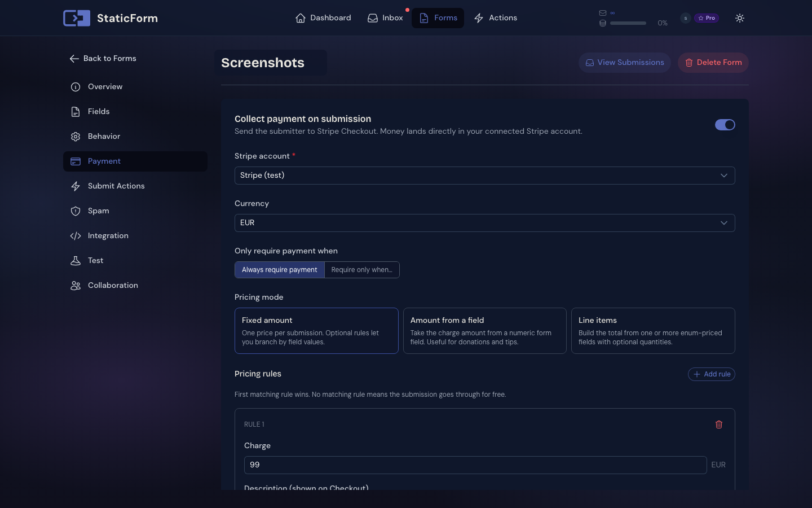Click the Add rule button
Viewport: 812px width, 508px height.
coord(712,374)
